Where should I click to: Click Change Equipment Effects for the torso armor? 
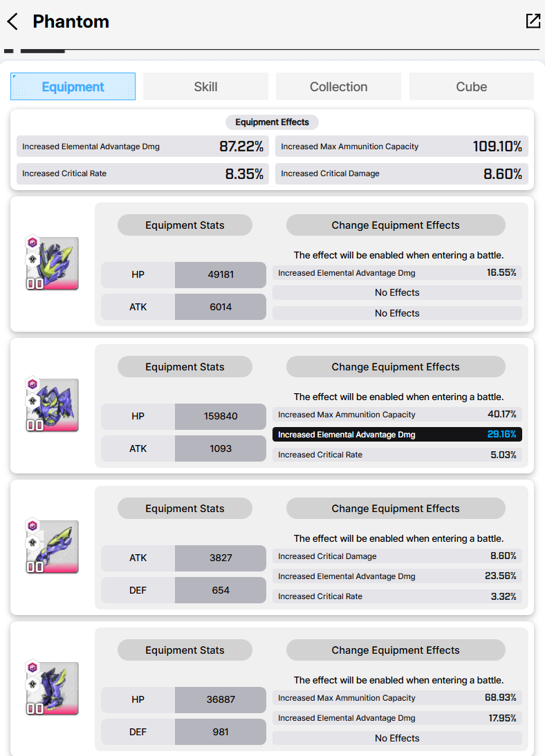396,367
